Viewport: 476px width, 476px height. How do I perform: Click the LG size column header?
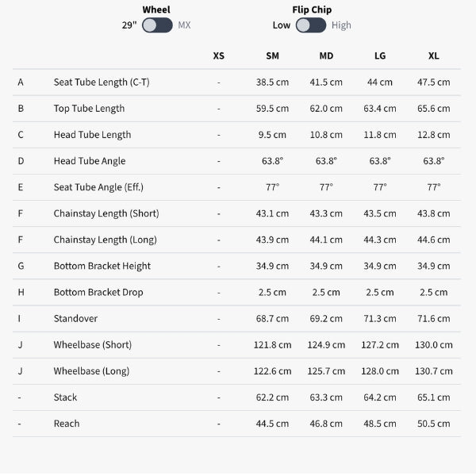pos(380,56)
